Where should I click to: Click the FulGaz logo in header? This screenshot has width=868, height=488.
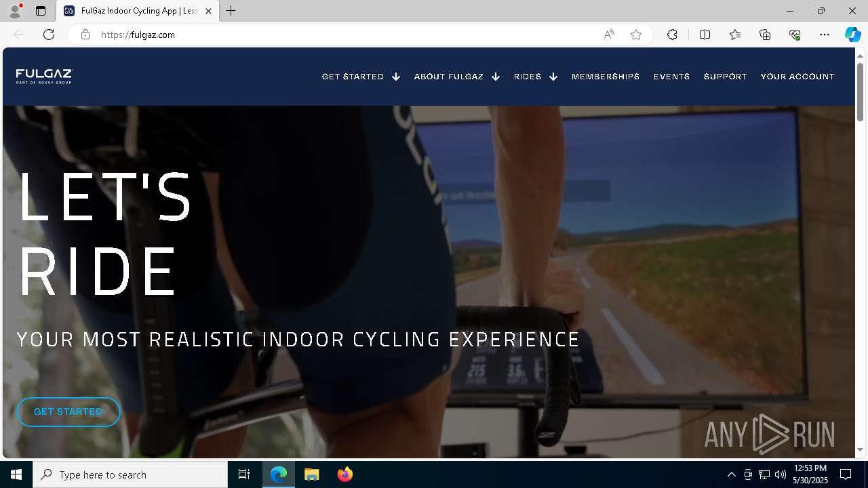44,76
